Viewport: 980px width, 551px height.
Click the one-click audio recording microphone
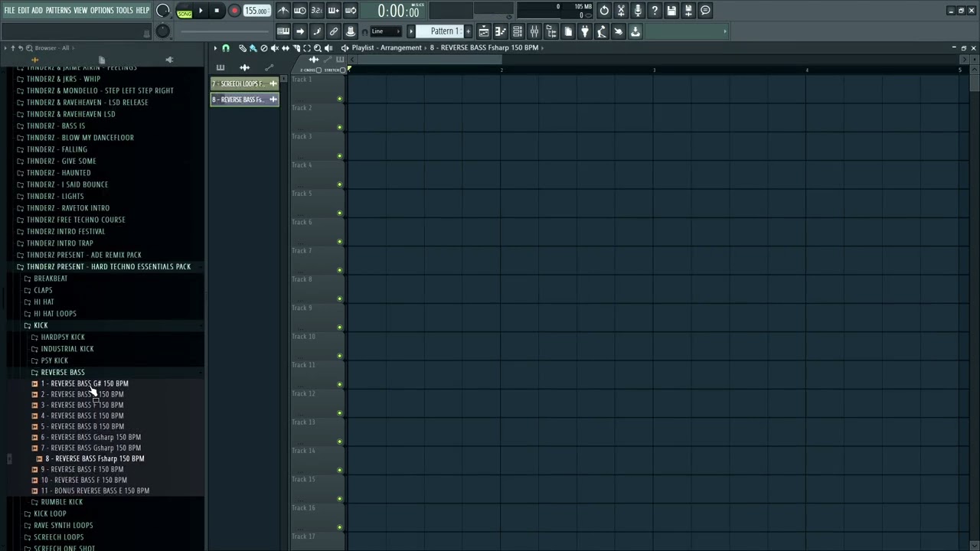pos(638,11)
